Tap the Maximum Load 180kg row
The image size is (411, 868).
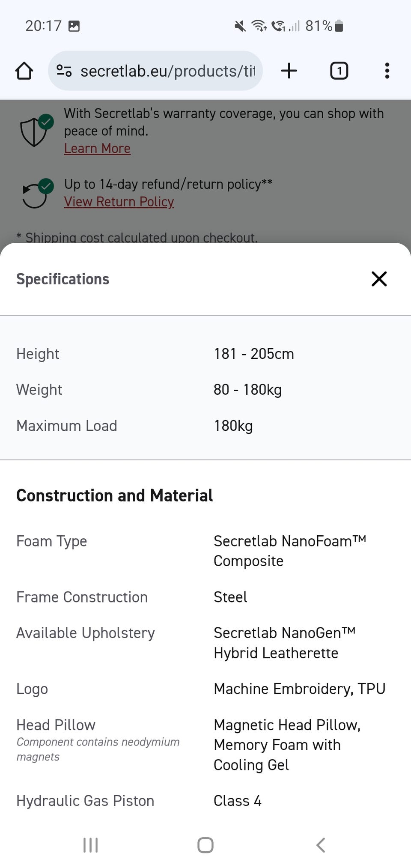tap(205, 426)
